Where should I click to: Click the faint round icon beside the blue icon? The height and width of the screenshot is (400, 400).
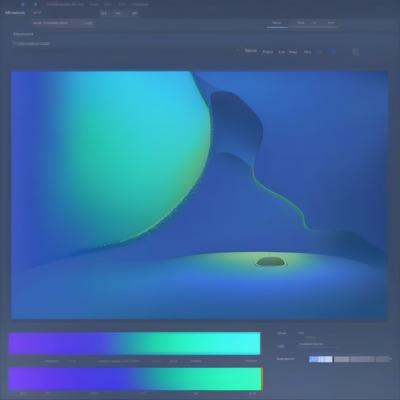pyautogui.click(x=319, y=52)
